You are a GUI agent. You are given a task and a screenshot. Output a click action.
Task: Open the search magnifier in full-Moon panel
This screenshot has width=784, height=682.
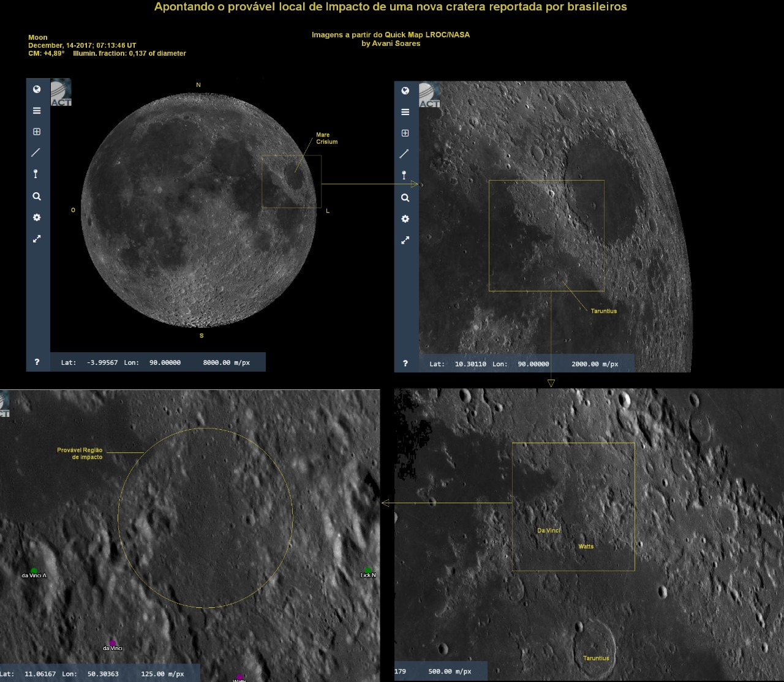point(37,197)
